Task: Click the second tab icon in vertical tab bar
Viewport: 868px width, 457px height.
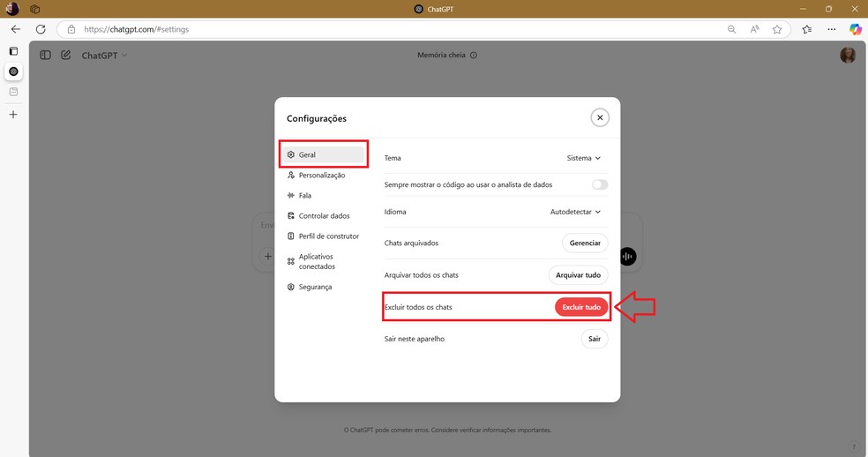Action: (x=14, y=92)
